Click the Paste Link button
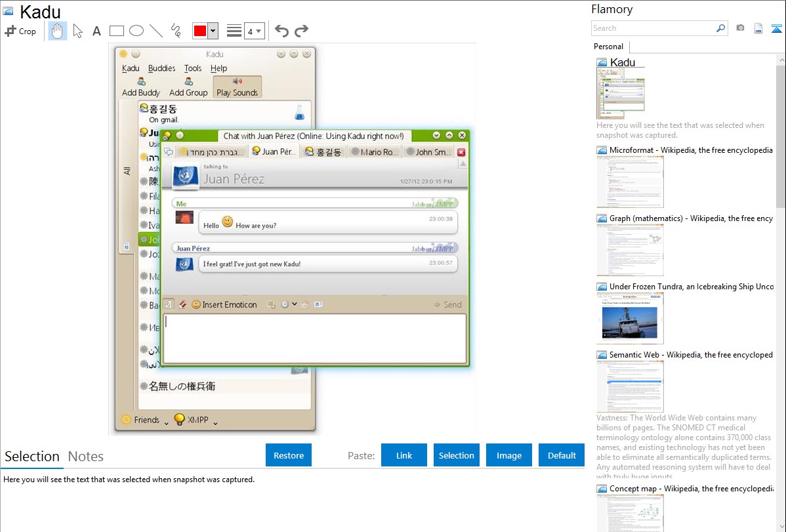The height and width of the screenshot is (532, 786). point(404,455)
